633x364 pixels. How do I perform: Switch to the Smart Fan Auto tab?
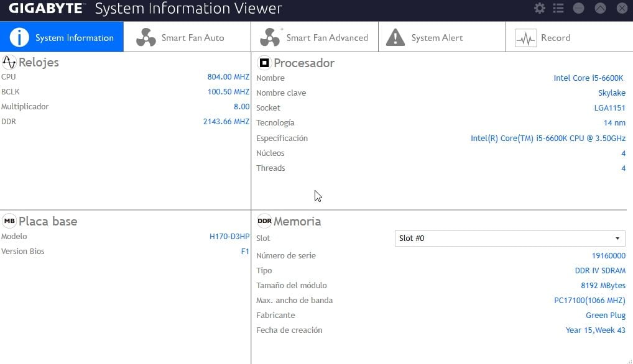[x=187, y=37]
